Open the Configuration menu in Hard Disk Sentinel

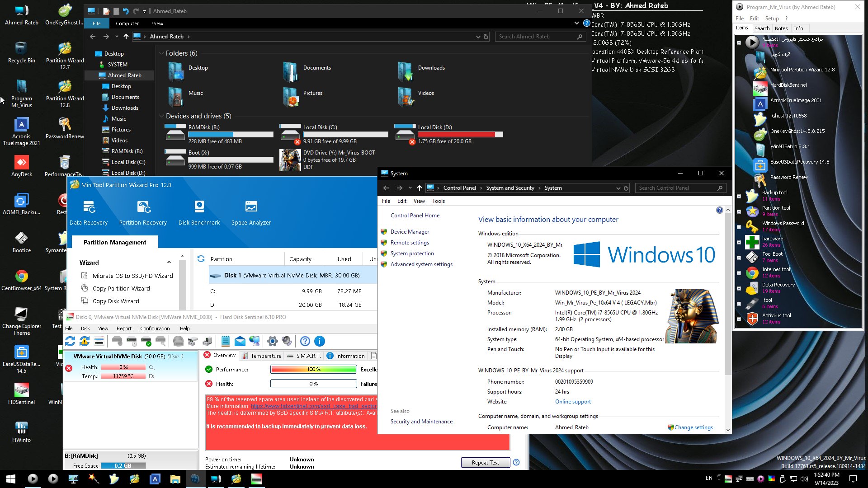click(x=155, y=328)
